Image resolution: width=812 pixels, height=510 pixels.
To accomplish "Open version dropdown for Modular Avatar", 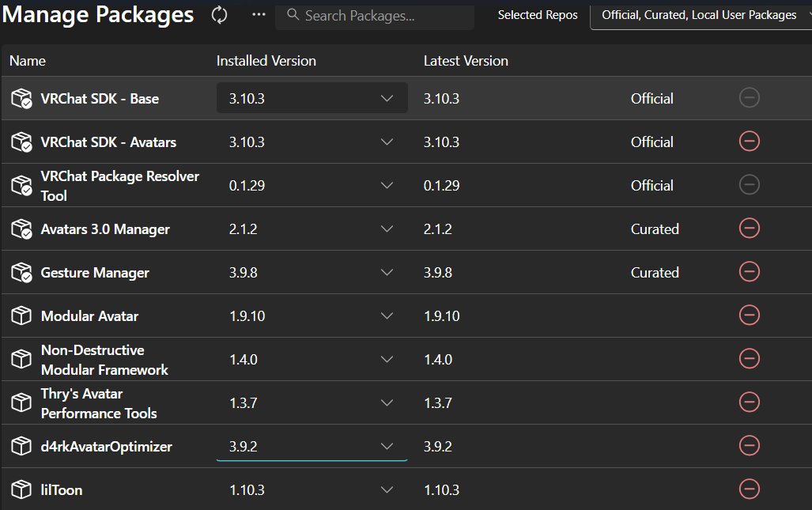I will pyautogui.click(x=312, y=315).
